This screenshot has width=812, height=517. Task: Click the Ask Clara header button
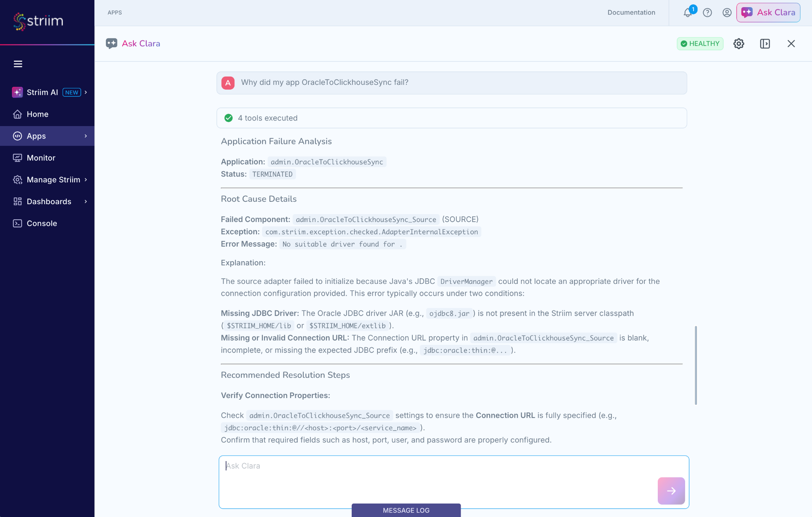pyautogui.click(x=768, y=13)
